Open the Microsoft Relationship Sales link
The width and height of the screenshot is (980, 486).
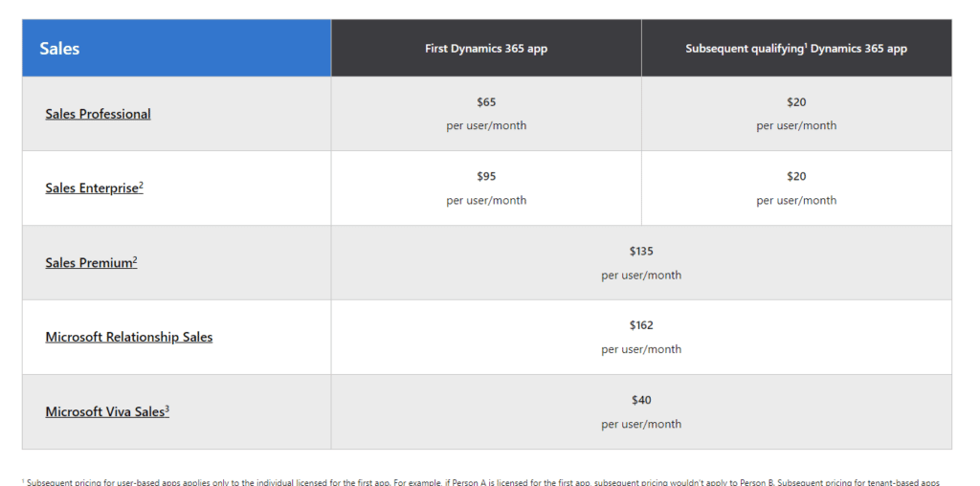click(129, 337)
